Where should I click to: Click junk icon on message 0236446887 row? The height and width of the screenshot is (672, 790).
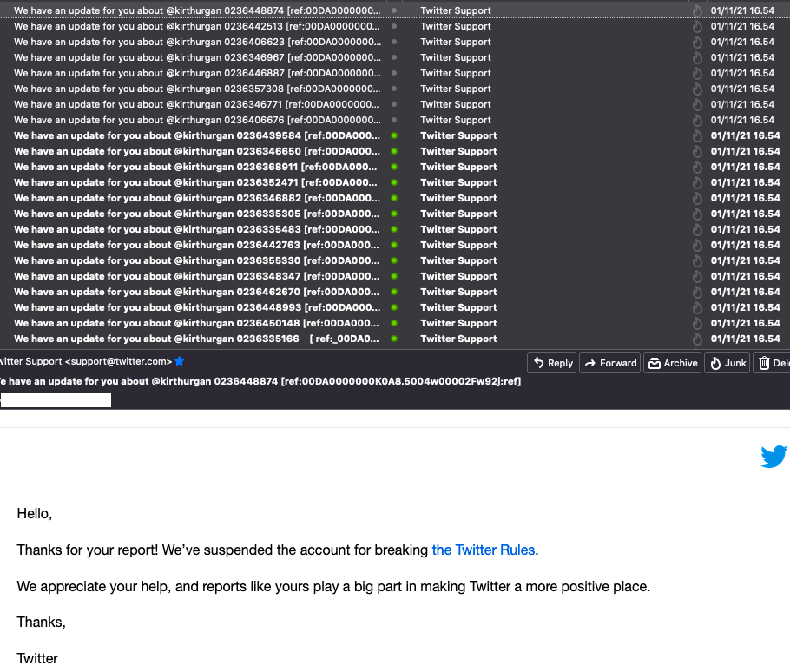(697, 74)
